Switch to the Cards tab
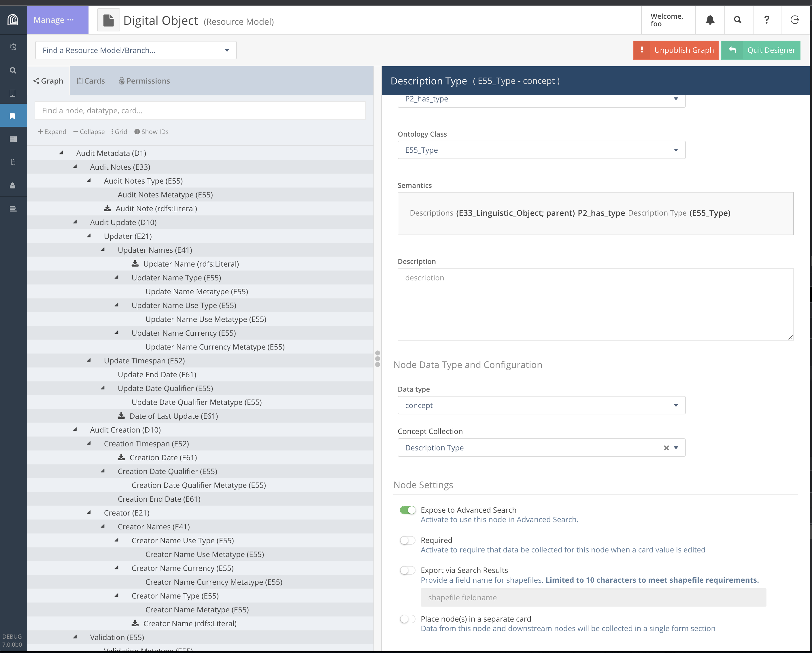 (x=91, y=81)
